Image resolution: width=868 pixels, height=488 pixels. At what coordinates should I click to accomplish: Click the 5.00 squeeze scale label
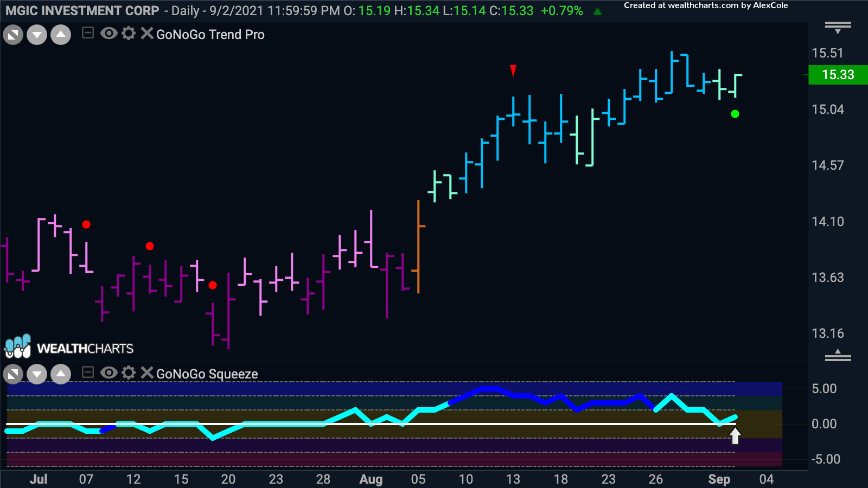tap(824, 389)
